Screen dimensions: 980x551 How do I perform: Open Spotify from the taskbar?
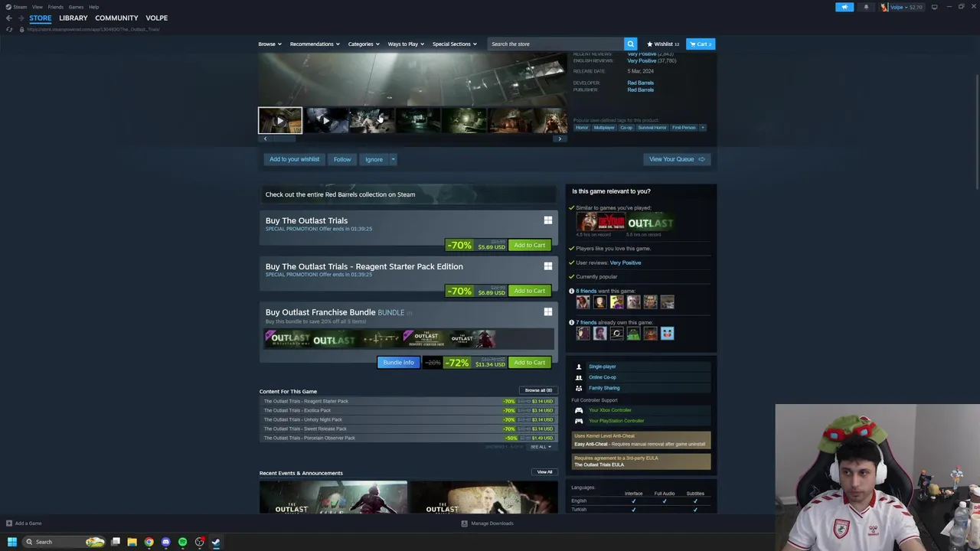pos(182,542)
